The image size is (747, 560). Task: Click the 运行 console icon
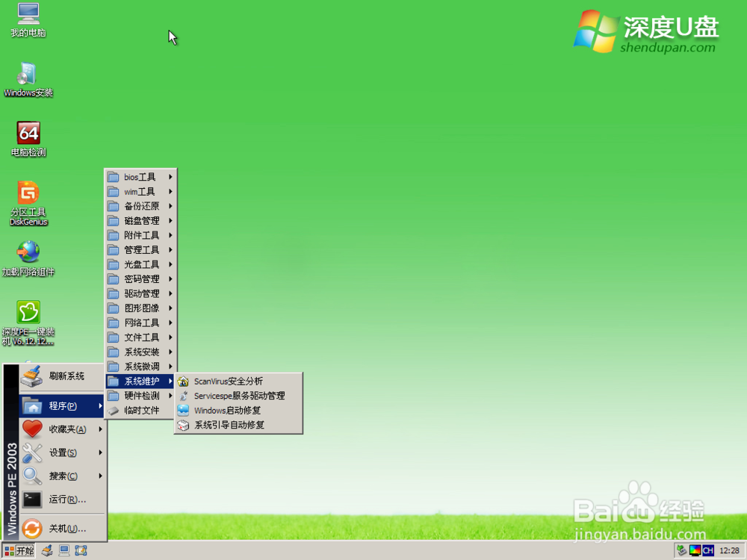pyautogui.click(x=32, y=499)
